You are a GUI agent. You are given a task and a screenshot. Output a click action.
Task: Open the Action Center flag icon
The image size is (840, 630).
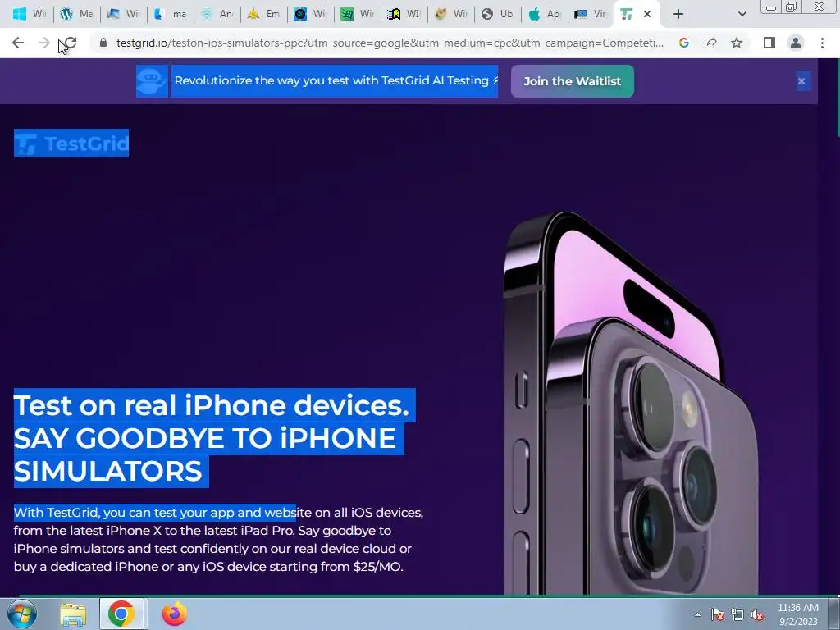(718, 614)
